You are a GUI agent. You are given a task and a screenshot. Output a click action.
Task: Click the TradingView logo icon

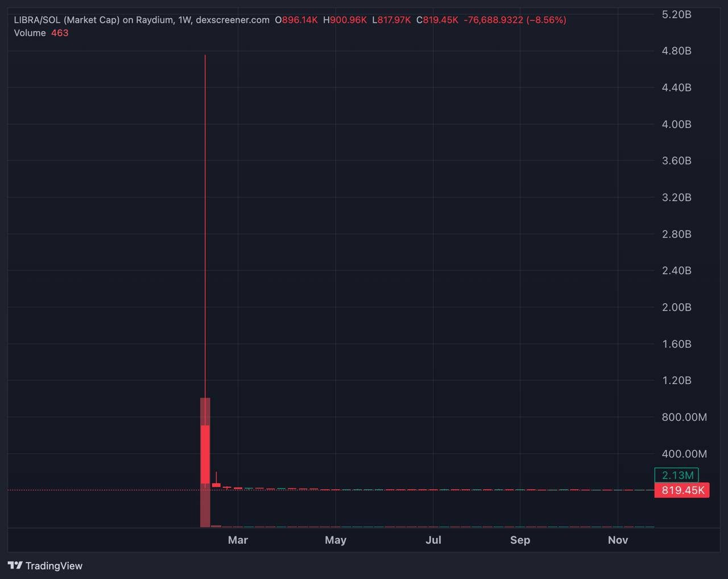pos(15,565)
